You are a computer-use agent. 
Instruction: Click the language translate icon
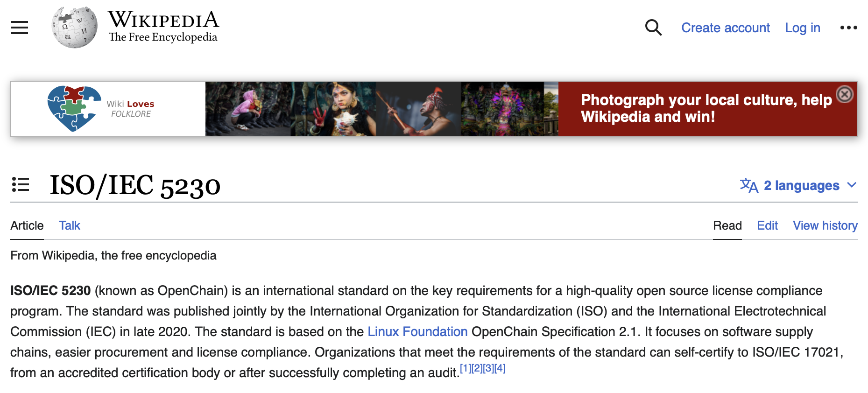pyautogui.click(x=749, y=185)
